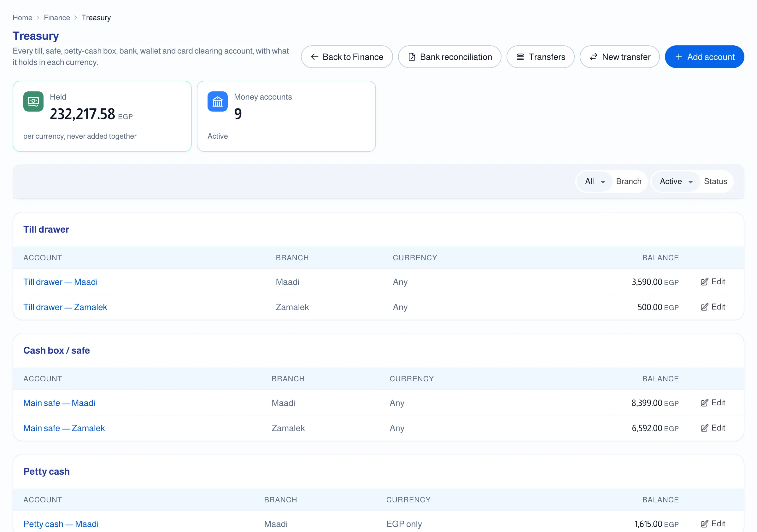Click the Status filter label

point(715,182)
